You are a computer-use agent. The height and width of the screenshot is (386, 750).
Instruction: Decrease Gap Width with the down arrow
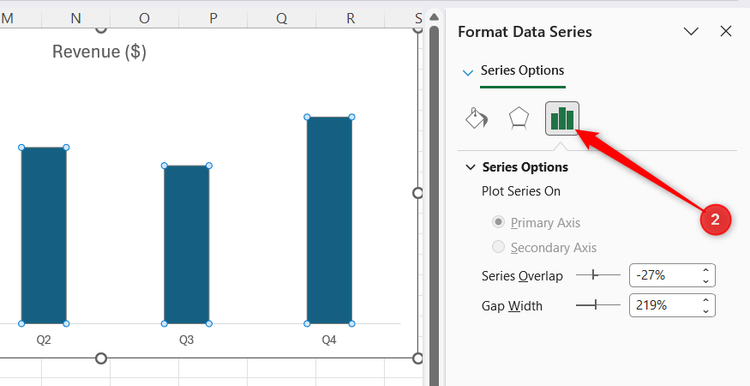[x=706, y=311]
